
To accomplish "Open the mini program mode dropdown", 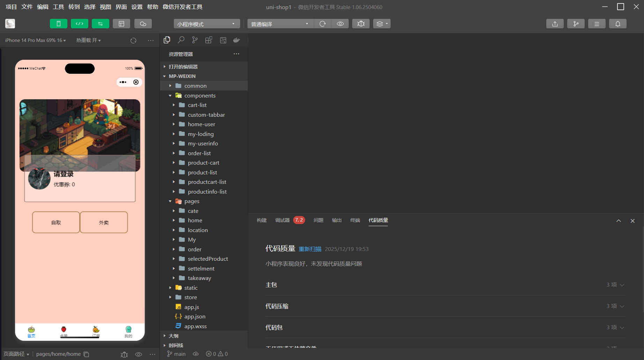I will [207, 24].
